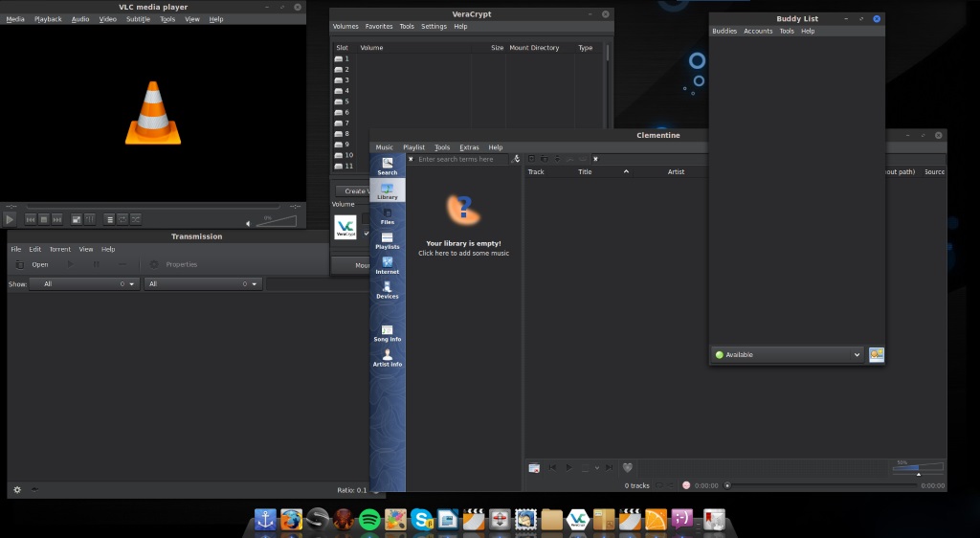Open VLC Playback menu

tap(48, 19)
